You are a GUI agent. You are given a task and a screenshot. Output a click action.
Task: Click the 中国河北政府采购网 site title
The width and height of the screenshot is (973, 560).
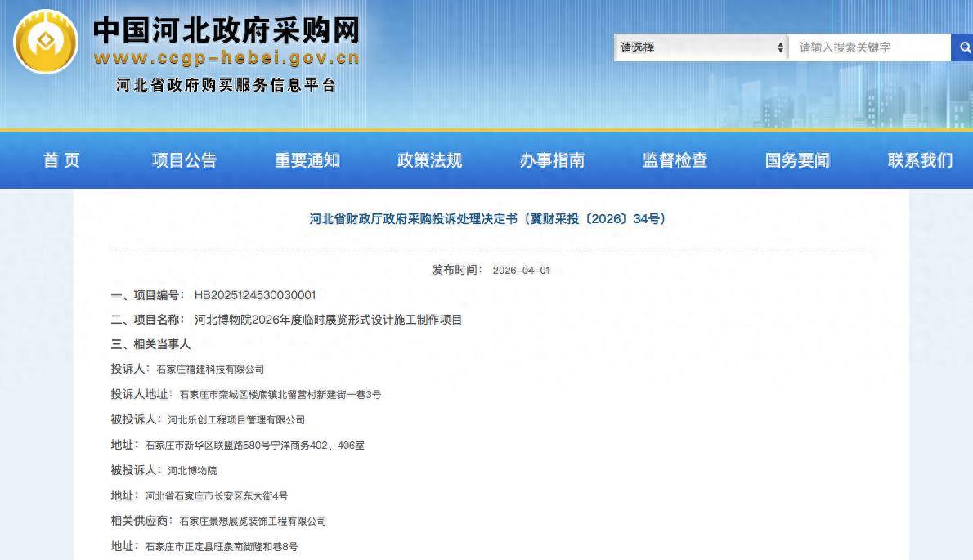point(226,30)
